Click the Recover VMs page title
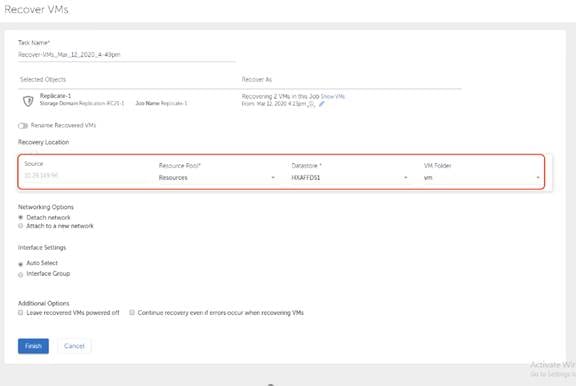The image size is (576, 386). click(36, 10)
